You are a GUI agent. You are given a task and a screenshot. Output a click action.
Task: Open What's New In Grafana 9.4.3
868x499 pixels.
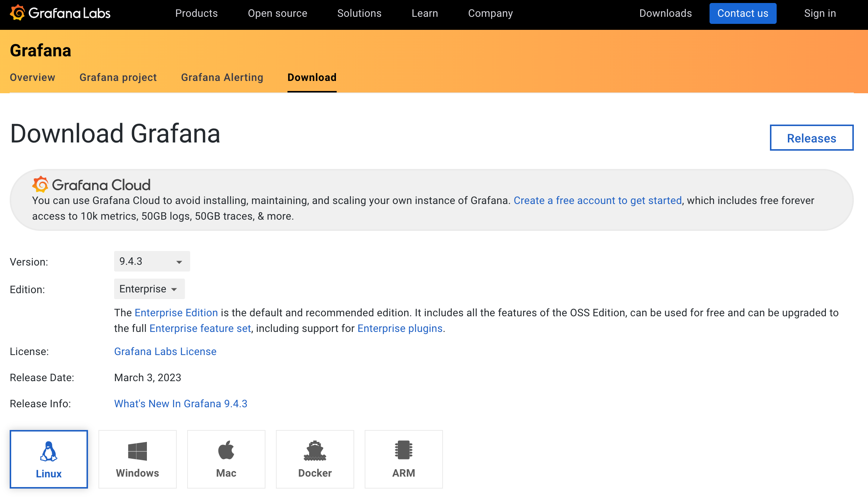180,404
